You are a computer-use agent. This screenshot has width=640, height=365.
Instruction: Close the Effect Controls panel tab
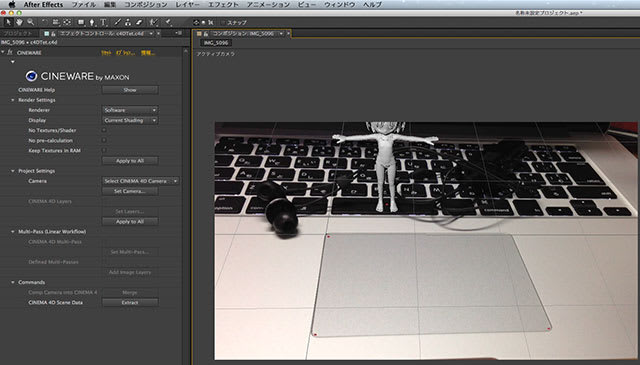pyautogui.click(x=158, y=33)
